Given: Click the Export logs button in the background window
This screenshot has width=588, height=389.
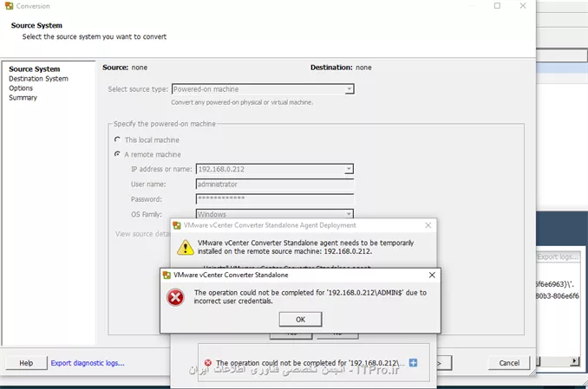Looking at the screenshot, I should (558, 256).
